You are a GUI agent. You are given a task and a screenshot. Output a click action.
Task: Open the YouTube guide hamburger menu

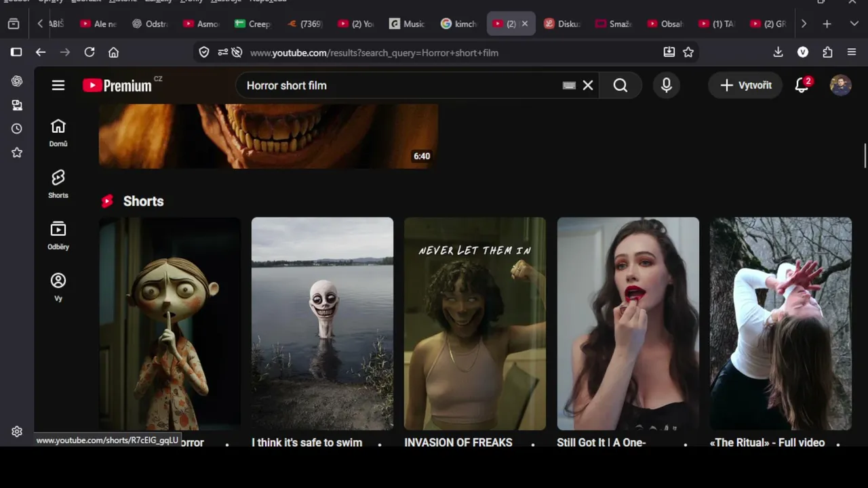(x=58, y=85)
